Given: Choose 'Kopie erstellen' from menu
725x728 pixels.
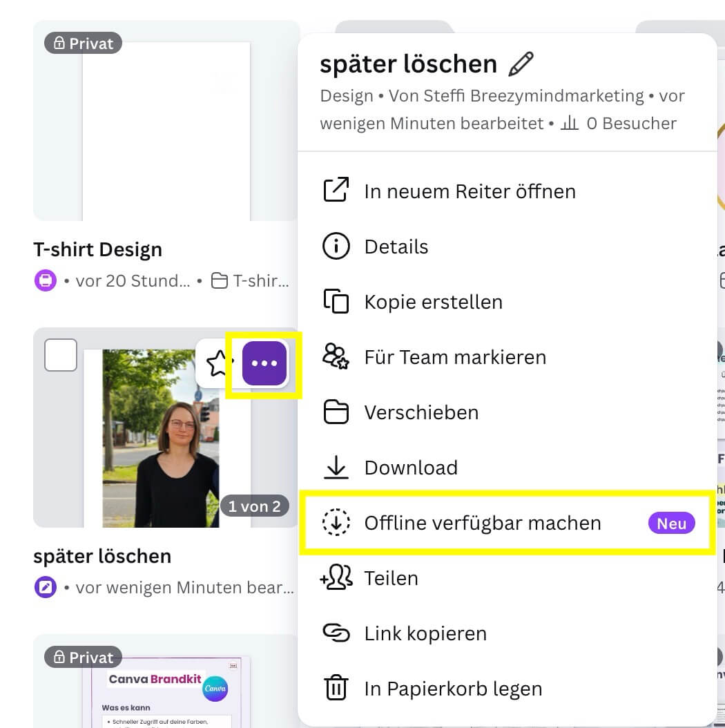Looking at the screenshot, I should tap(433, 302).
